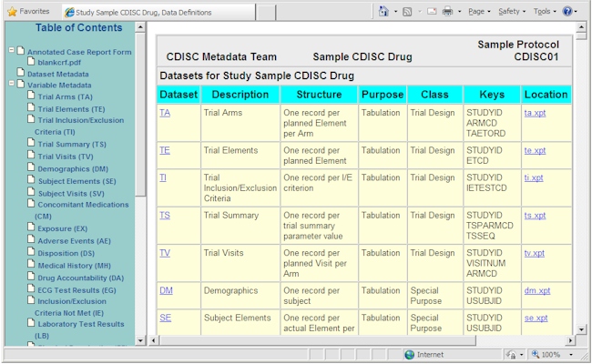Open the dm.xpt location link
The width and height of the screenshot is (592, 364).
point(537,291)
